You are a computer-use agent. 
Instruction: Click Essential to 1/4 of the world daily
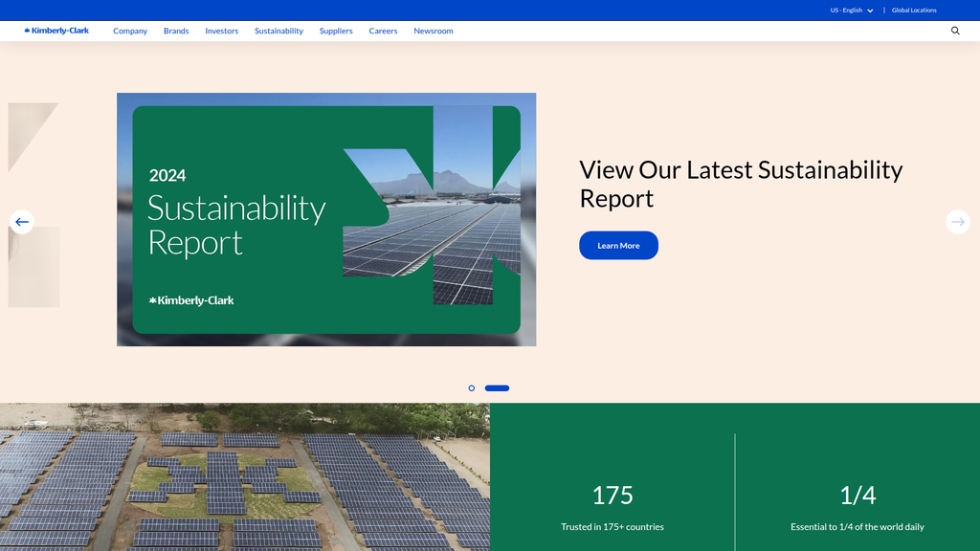857,527
